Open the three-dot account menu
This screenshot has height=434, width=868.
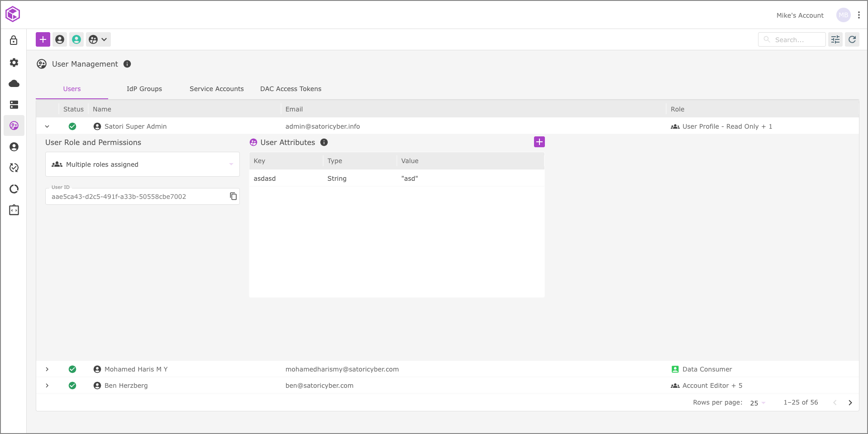coord(858,15)
